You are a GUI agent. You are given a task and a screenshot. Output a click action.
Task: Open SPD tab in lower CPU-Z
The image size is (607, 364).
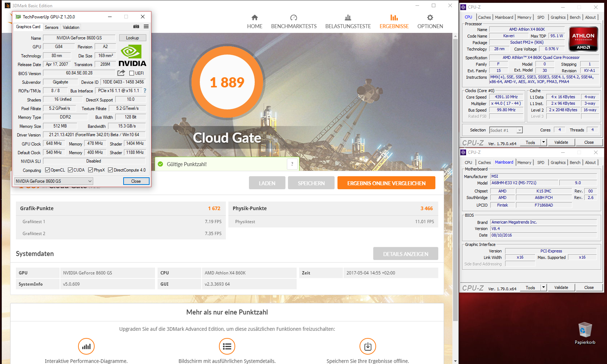click(541, 162)
